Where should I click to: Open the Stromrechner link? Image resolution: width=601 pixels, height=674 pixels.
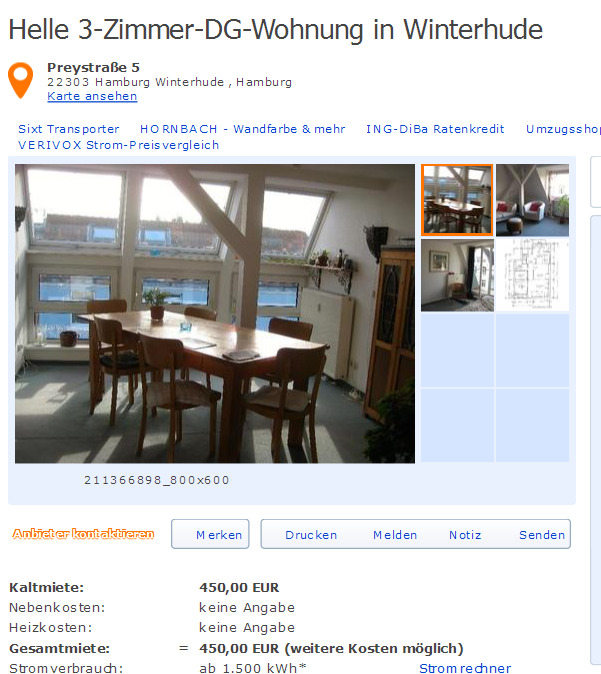[x=465, y=668]
